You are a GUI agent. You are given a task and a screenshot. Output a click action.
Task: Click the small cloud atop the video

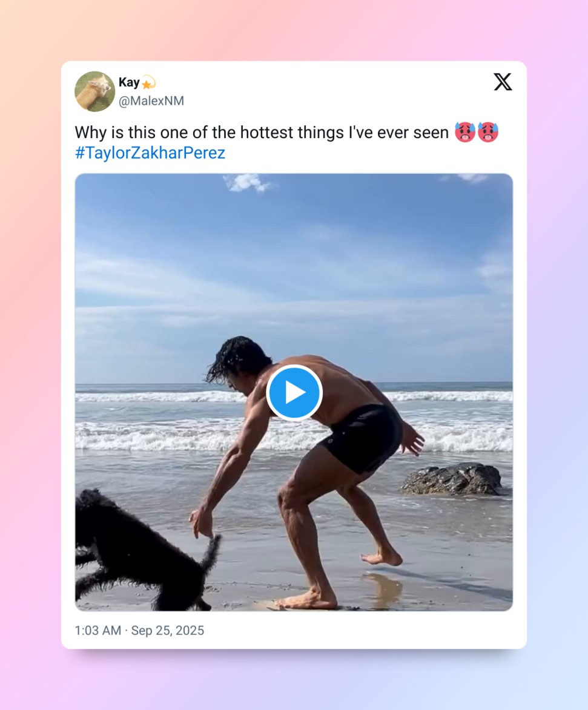coord(248,182)
